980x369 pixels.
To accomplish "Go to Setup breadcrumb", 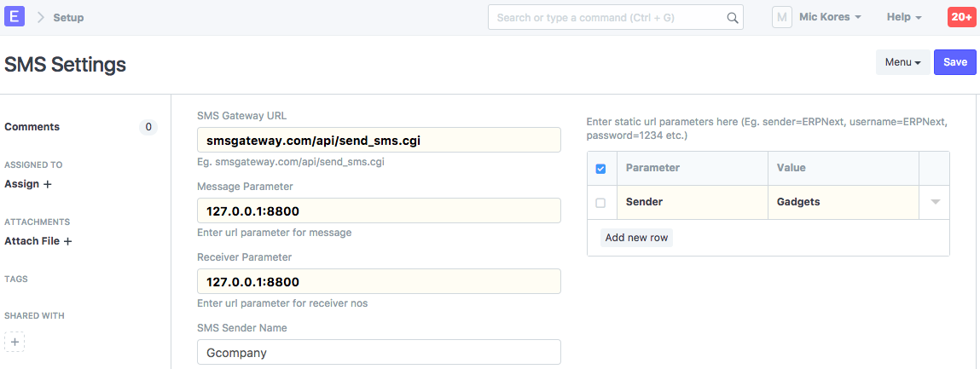I will pyautogui.click(x=68, y=17).
